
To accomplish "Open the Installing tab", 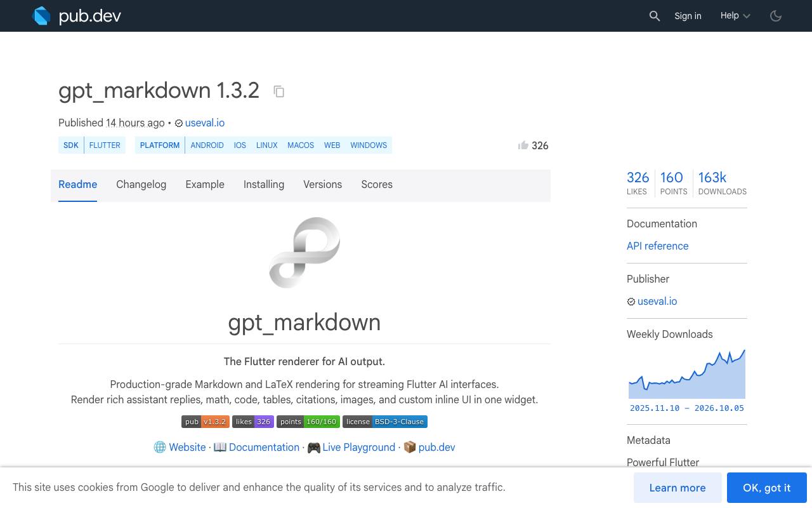I will [264, 185].
